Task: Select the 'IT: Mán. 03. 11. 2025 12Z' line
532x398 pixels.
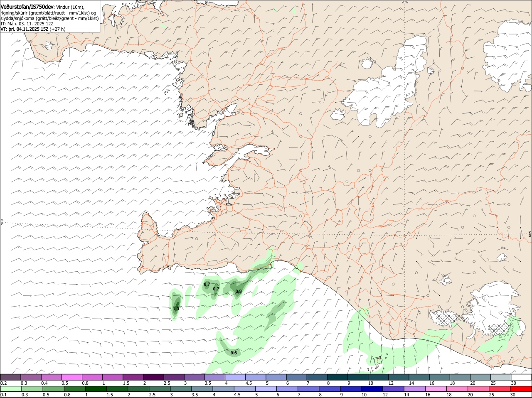Action: point(27,24)
